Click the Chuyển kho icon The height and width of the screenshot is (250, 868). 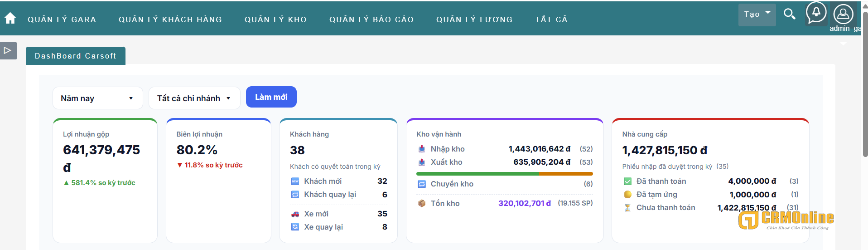coord(422,184)
